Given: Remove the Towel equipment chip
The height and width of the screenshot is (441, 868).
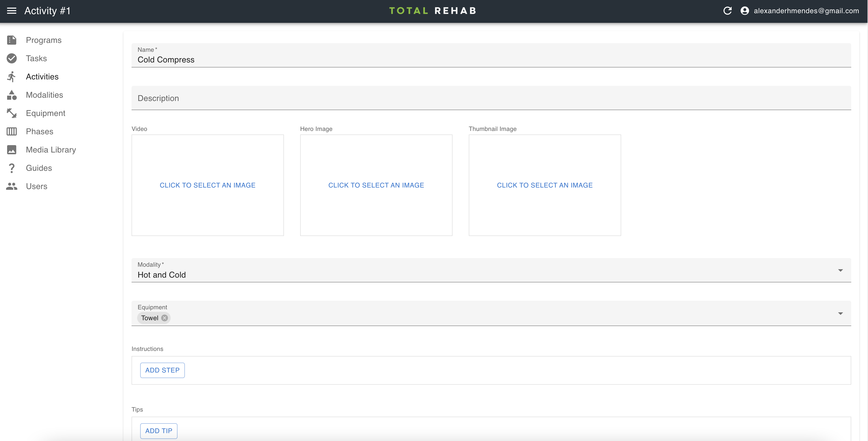Looking at the screenshot, I should click(x=165, y=318).
